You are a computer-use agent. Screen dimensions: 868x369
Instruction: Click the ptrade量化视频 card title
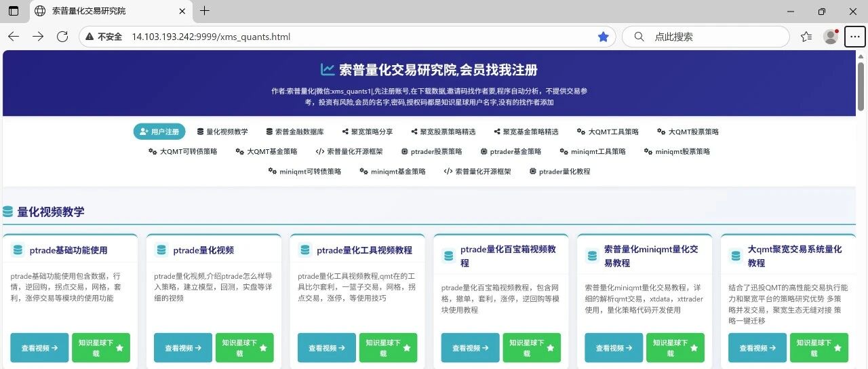click(203, 250)
